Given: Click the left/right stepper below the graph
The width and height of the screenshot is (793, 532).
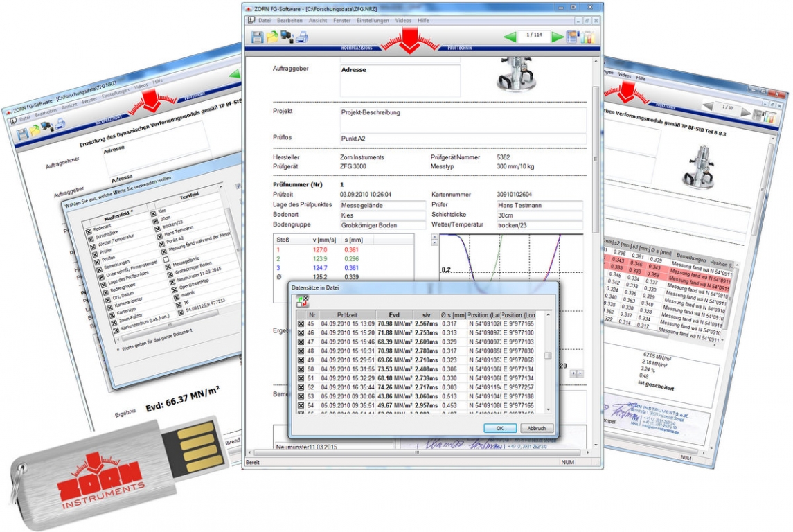Looking at the screenshot, I should pos(576,373).
